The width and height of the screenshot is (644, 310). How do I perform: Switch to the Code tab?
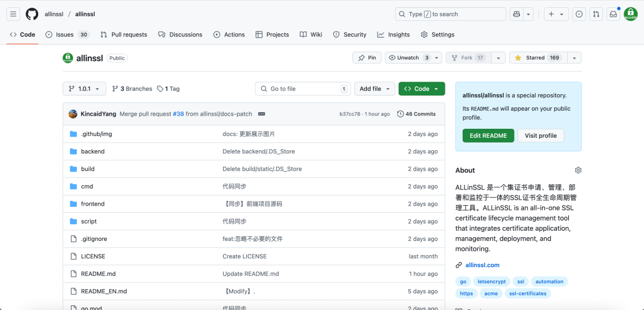(x=23, y=35)
